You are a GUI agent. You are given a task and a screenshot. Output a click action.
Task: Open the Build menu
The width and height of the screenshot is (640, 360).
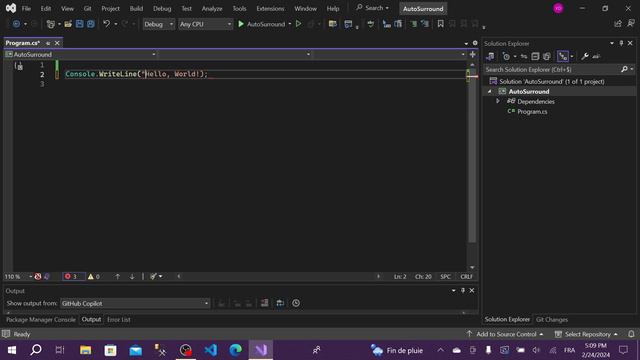coord(136,8)
